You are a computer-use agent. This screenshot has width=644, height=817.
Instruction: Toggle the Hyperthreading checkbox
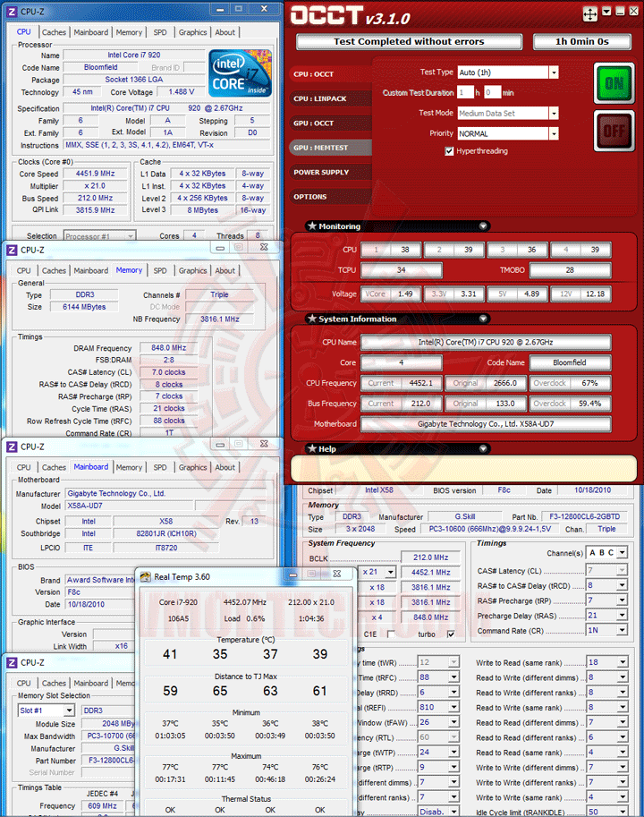[x=449, y=151]
